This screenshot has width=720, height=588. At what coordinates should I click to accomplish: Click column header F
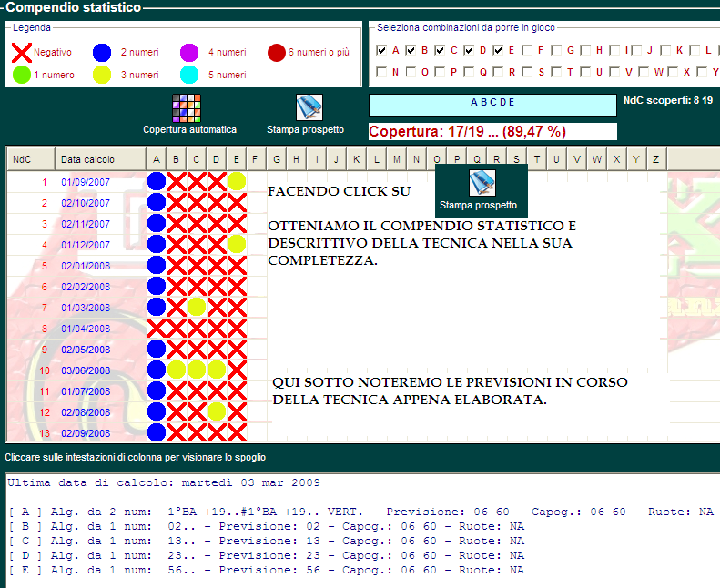tap(255, 159)
